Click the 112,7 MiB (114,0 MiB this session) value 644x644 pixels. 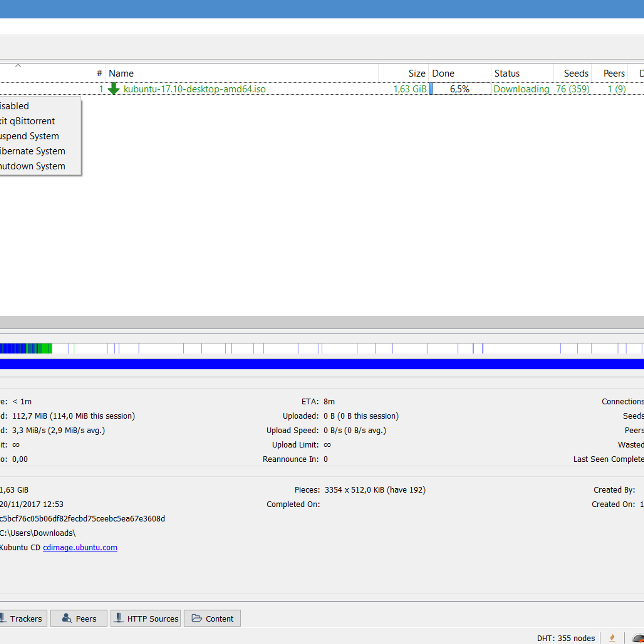(x=74, y=416)
